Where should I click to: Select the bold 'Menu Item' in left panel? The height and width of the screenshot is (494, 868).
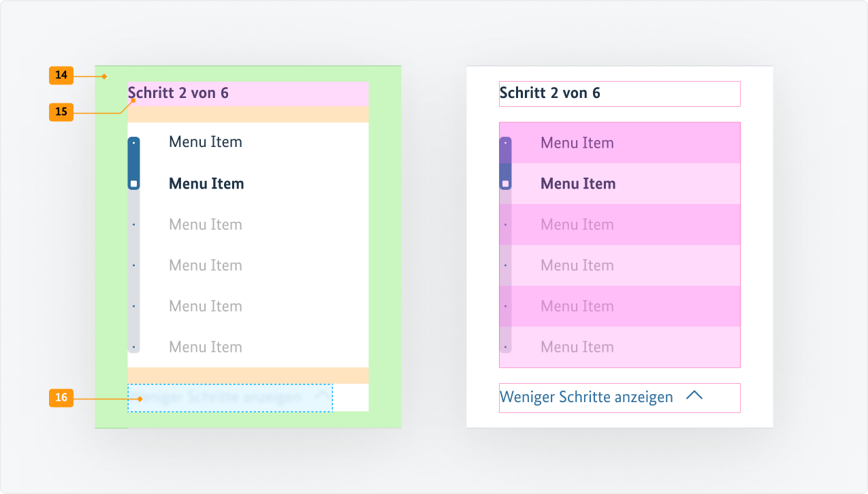tap(205, 183)
